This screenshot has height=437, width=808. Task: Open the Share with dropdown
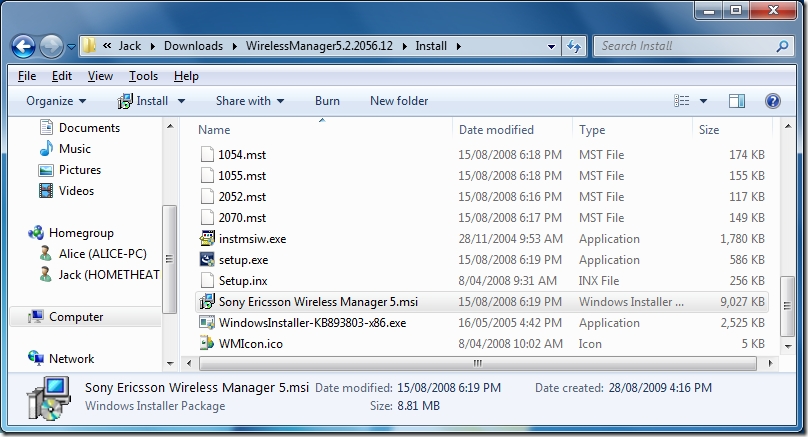click(250, 101)
